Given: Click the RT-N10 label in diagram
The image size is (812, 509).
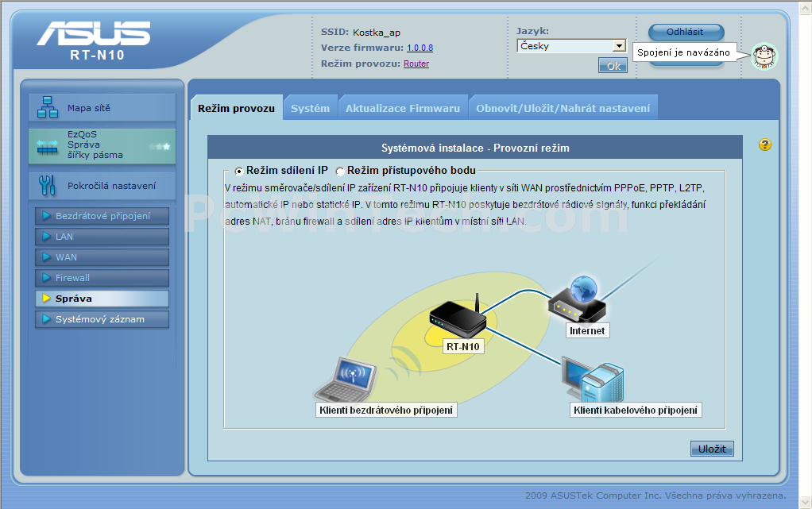Looking at the screenshot, I should 463,346.
